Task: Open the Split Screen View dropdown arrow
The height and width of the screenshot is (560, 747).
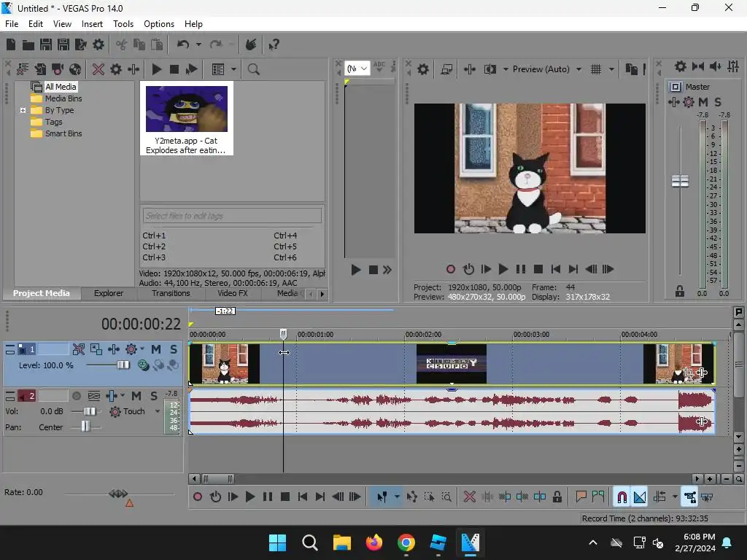Action: click(506, 69)
